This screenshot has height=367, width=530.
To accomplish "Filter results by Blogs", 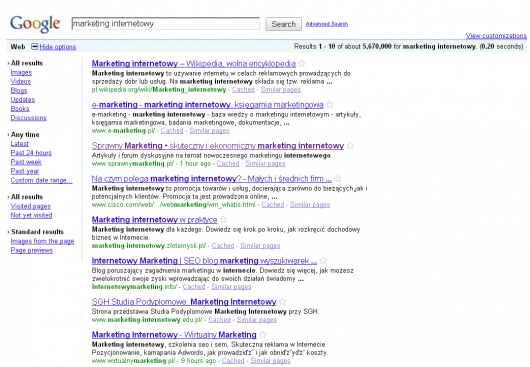I will [19, 91].
